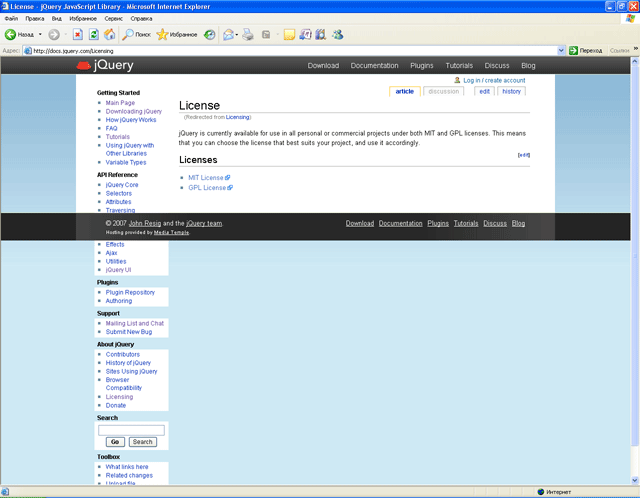Open Plugin Repository in the sidebar

pyautogui.click(x=130, y=292)
